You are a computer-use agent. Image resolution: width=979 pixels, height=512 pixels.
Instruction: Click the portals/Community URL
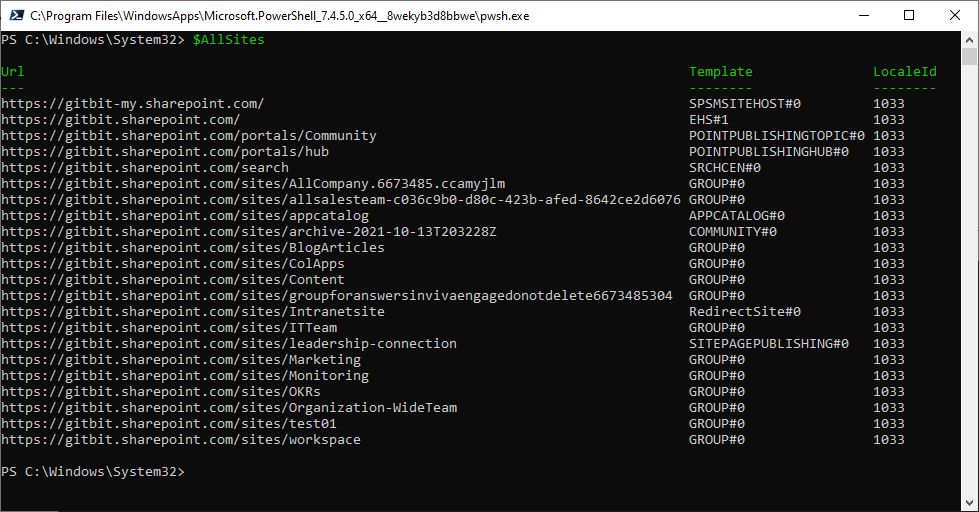[189, 135]
